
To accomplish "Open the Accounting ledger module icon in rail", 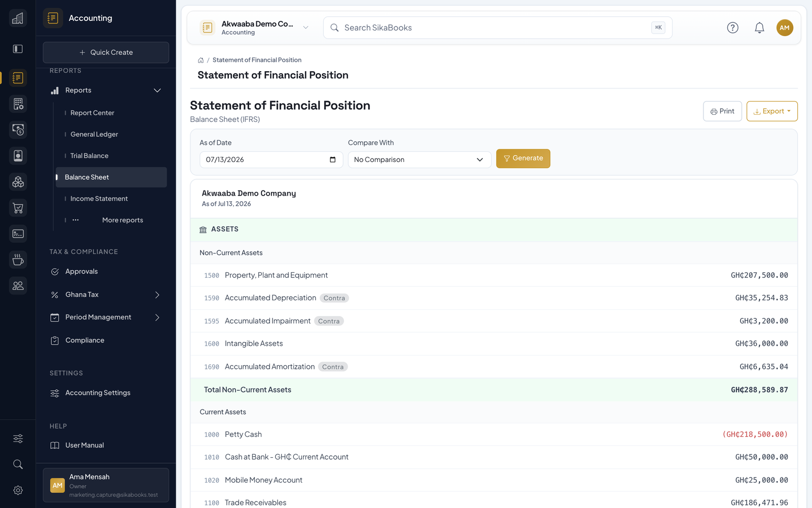I will tap(18, 78).
